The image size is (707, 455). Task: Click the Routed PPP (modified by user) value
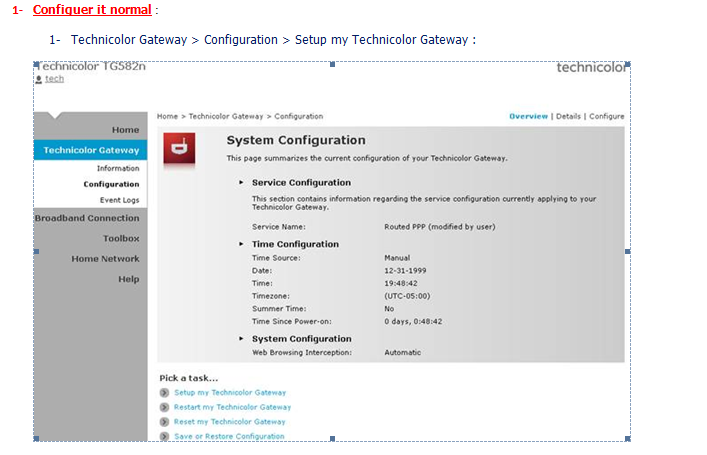point(440,227)
